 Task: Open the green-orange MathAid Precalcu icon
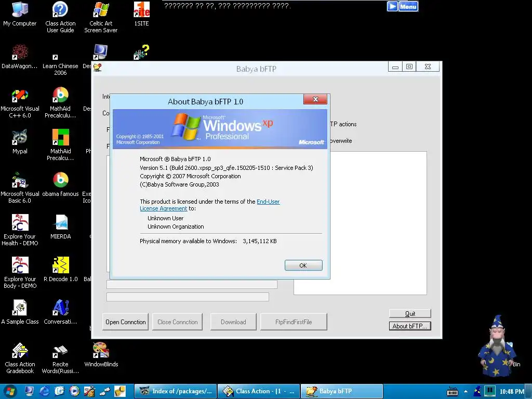[x=60, y=144]
